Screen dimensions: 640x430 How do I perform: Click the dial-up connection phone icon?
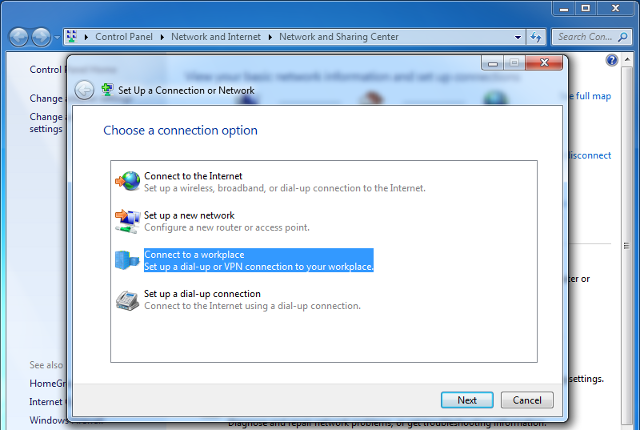[128, 299]
